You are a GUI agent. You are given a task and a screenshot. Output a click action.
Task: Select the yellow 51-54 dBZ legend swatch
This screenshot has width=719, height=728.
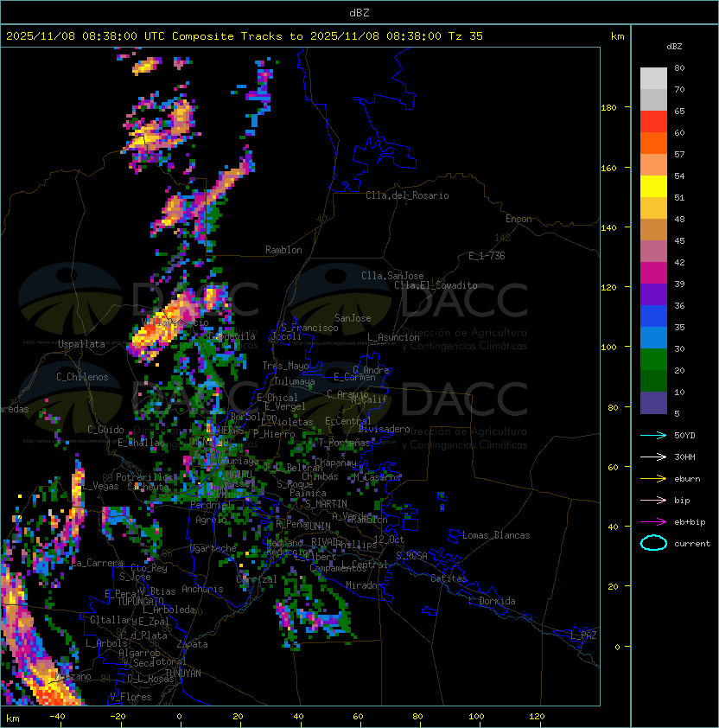[x=653, y=186]
